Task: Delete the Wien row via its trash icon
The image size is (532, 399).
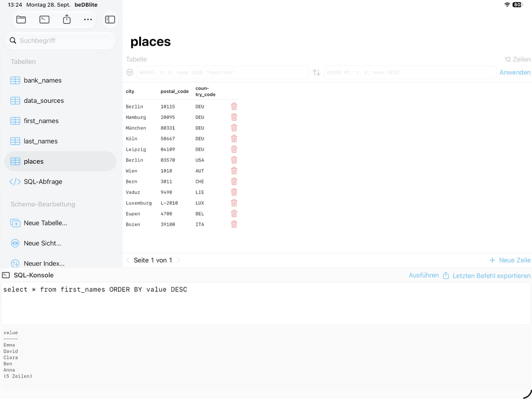Action: point(234,171)
